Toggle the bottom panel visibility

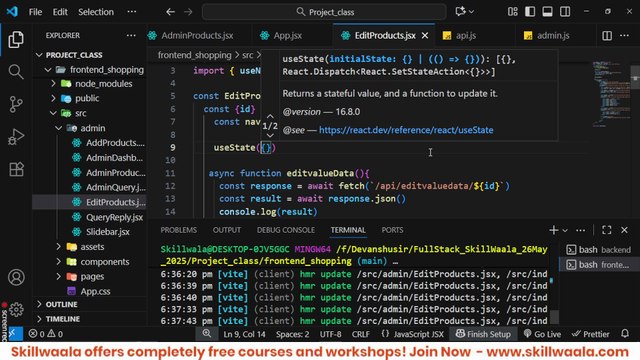click(547, 12)
